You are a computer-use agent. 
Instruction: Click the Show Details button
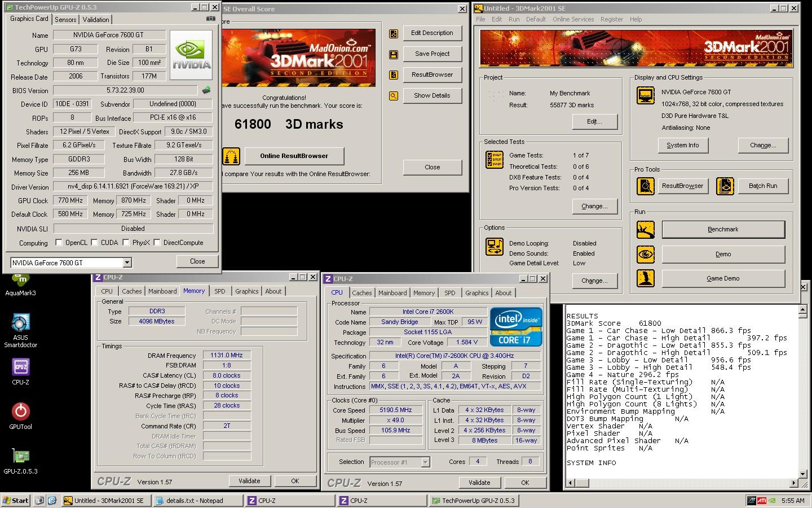pos(432,96)
